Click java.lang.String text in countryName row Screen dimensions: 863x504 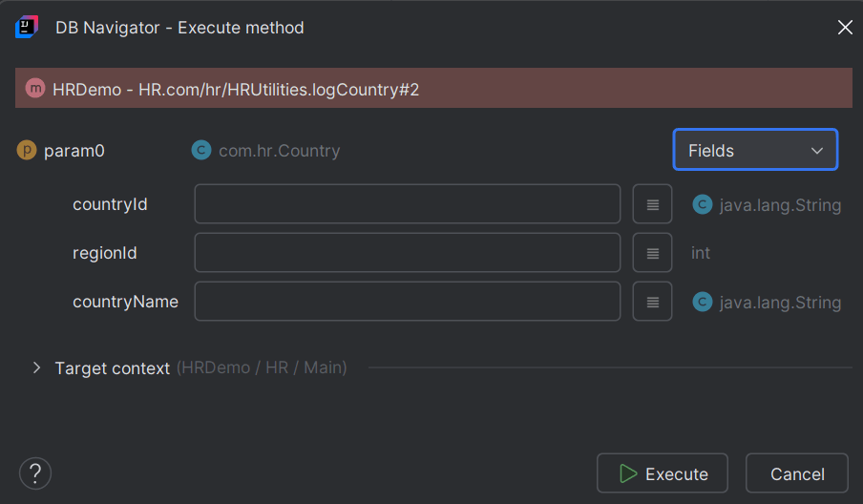(781, 303)
